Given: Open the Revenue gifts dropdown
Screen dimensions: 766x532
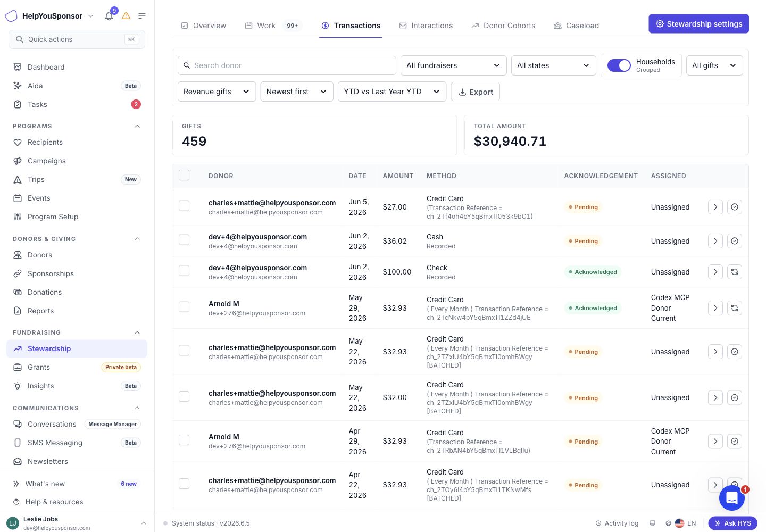Looking at the screenshot, I should [217, 92].
